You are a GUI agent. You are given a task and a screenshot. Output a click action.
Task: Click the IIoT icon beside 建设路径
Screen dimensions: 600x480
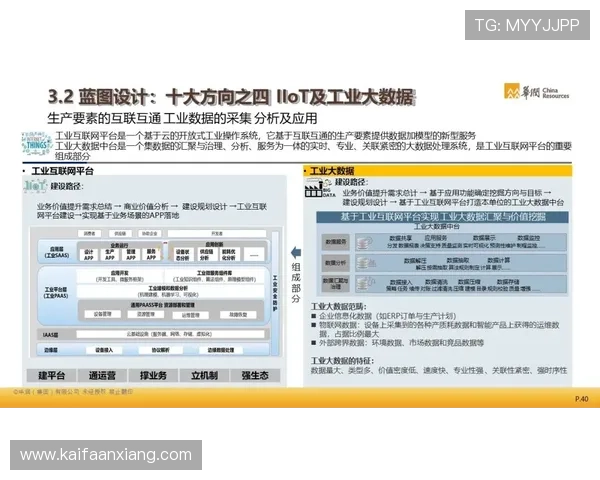tap(36, 186)
